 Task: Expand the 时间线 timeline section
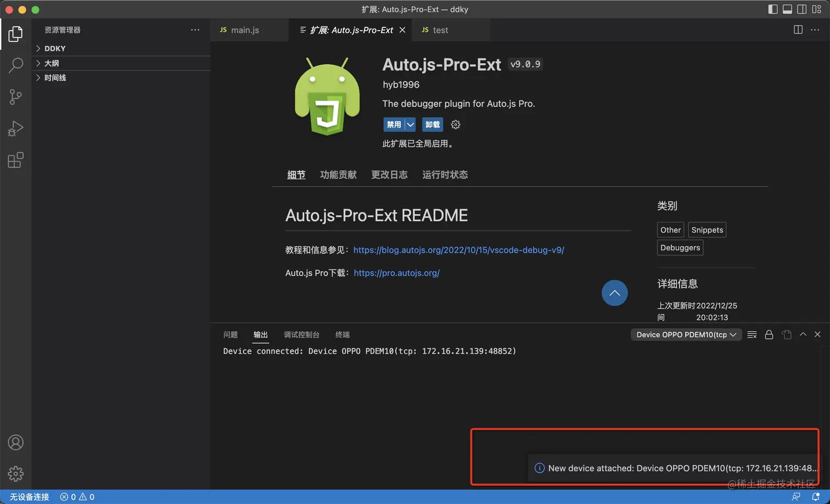click(x=121, y=78)
